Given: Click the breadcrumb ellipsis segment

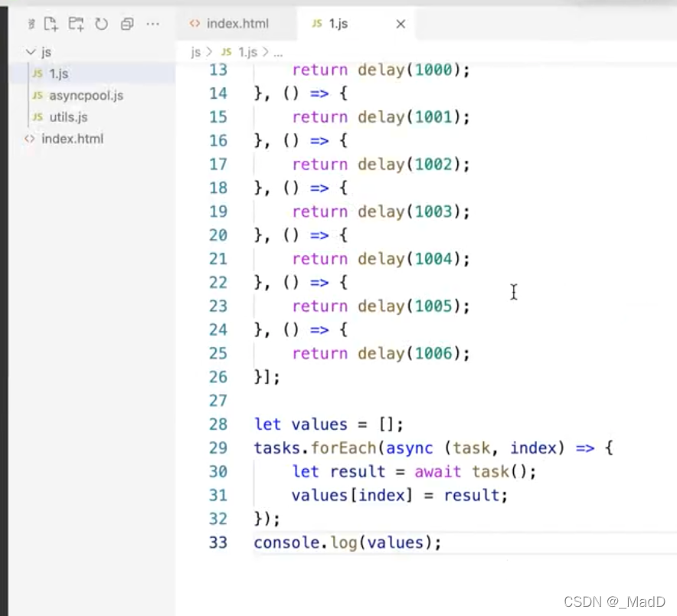Looking at the screenshot, I should [278, 53].
